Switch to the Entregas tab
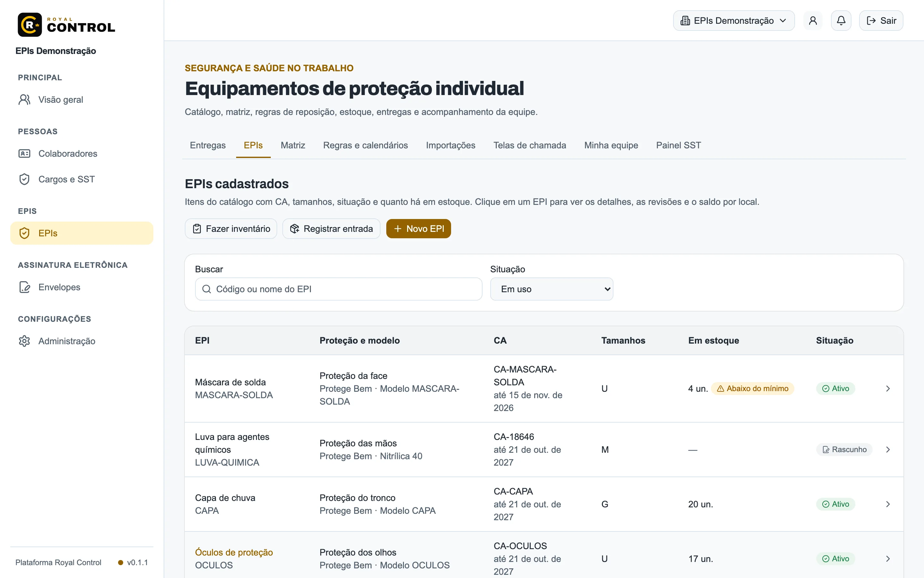This screenshot has height=578, width=924. point(208,145)
